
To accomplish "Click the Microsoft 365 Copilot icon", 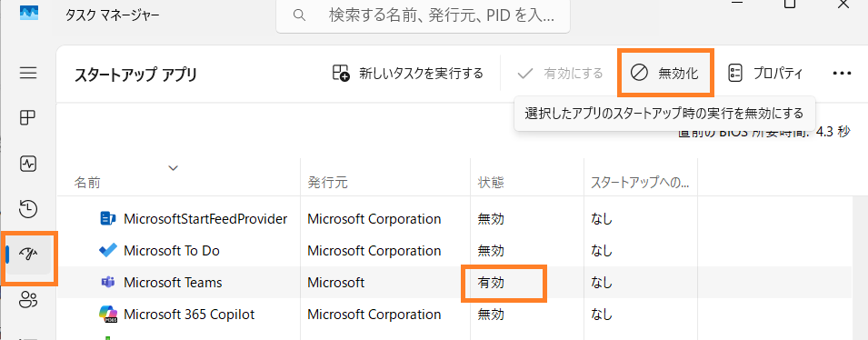I will [107, 315].
